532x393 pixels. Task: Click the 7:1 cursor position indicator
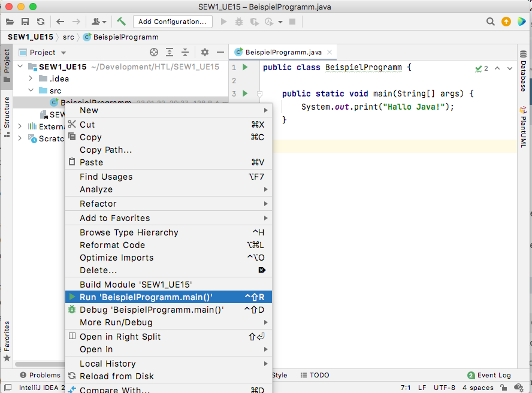point(406,388)
